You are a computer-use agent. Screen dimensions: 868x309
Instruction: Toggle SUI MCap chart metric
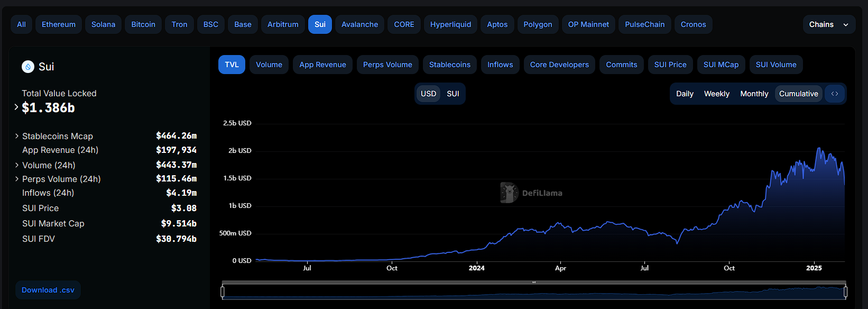tap(721, 65)
